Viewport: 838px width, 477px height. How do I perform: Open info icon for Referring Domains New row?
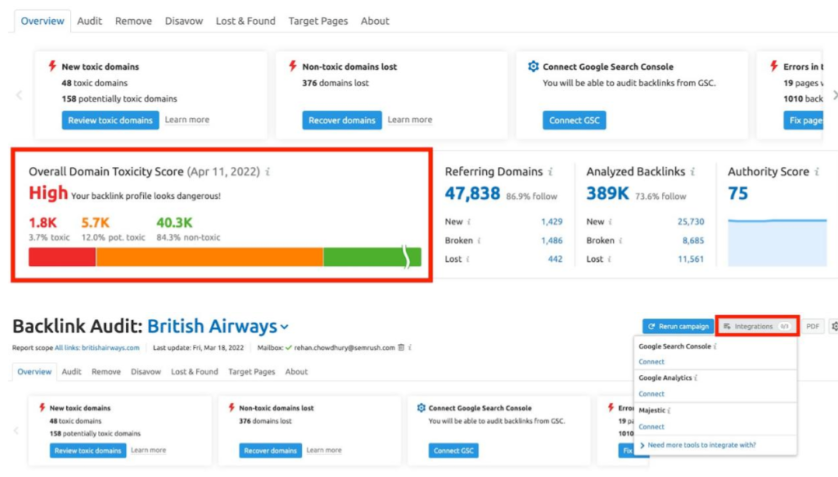tap(469, 222)
